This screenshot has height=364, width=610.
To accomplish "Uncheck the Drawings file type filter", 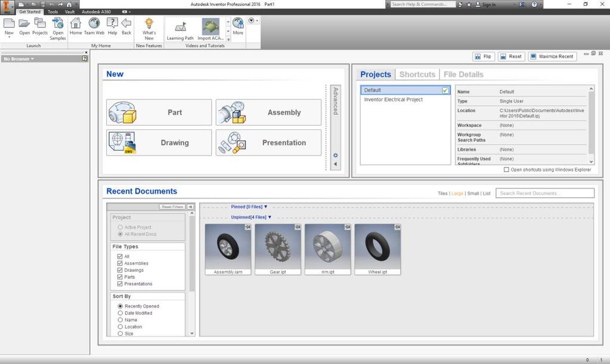I will click(x=120, y=270).
